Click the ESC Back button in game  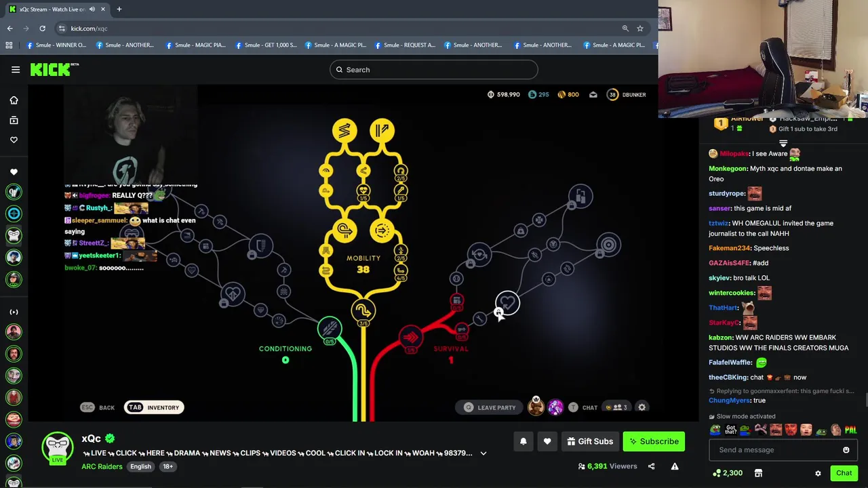[x=98, y=407]
